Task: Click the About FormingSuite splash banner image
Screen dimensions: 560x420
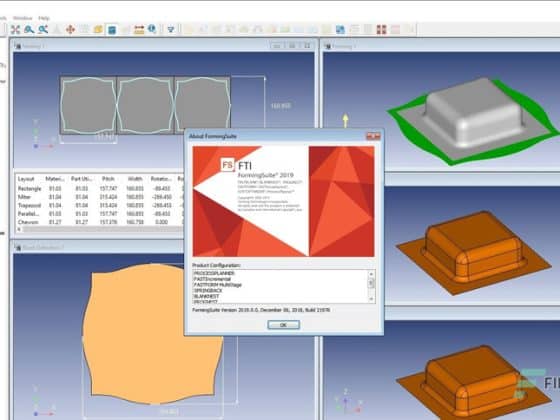Action: point(284,201)
